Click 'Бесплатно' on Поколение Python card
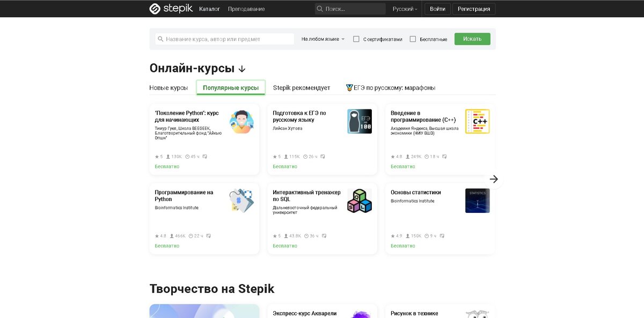 coord(167,167)
